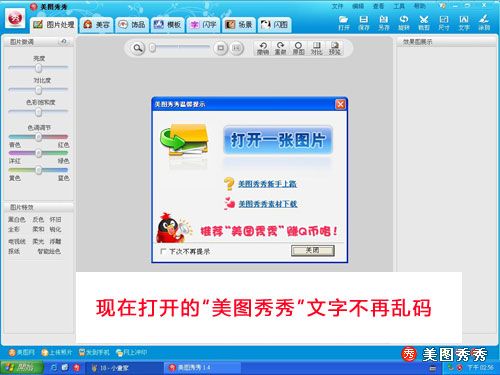Open the 美图秀秀新手上路 link

pyautogui.click(x=267, y=184)
